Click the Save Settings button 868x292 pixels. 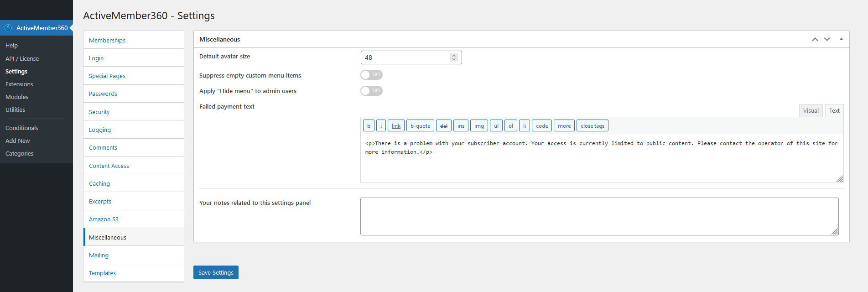[x=216, y=272]
